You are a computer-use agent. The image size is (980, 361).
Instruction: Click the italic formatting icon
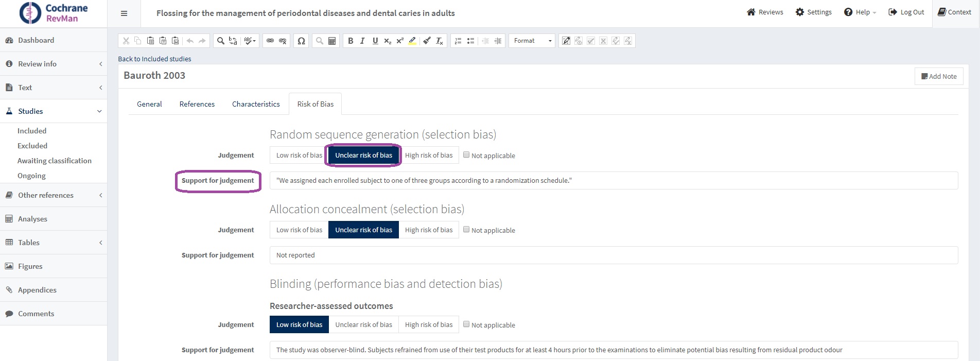362,41
